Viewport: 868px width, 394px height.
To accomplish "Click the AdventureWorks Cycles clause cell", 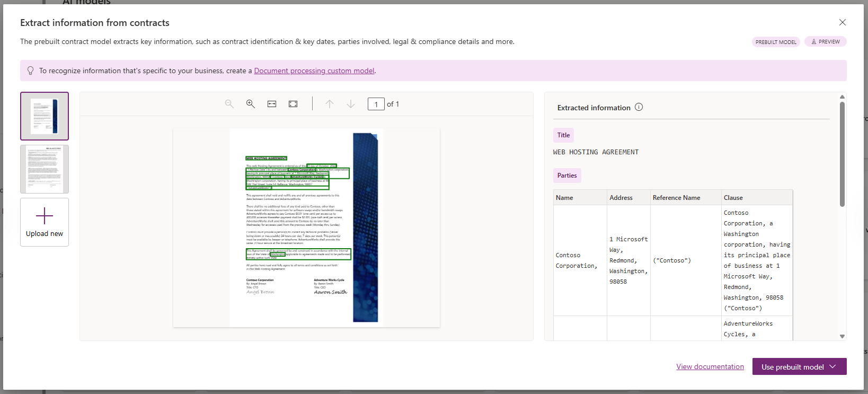I will point(757,329).
